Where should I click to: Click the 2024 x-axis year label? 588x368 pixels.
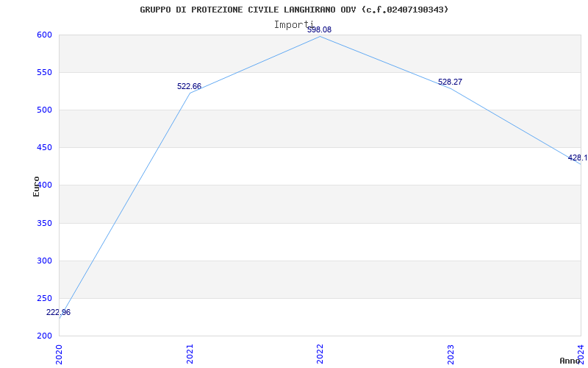click(x=581, y=354)
